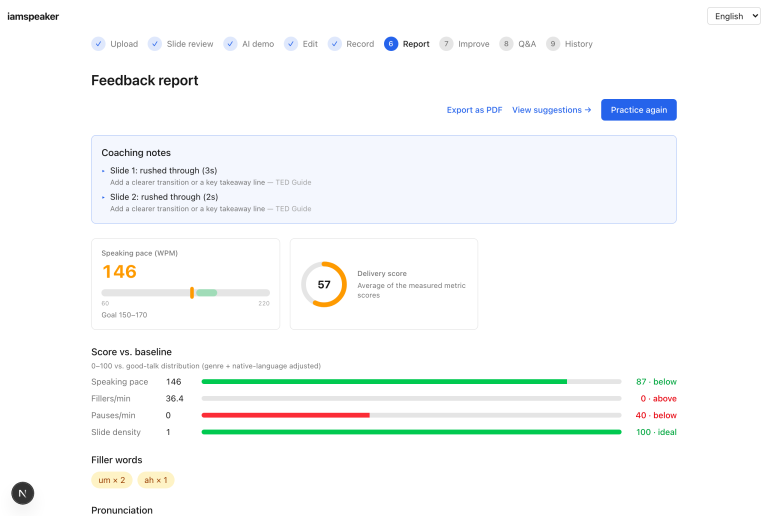
Task: Click the Record step checkmark icon
Action: tap(335, 44)
